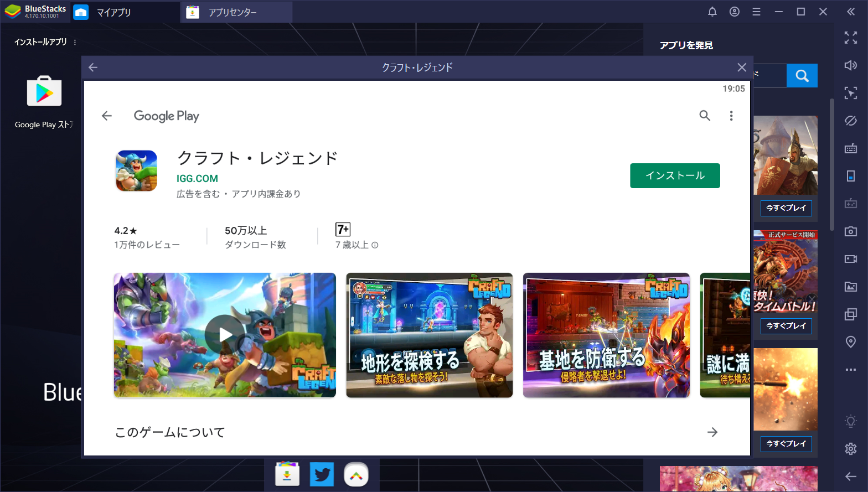Open the multi-instance manager icon
The height and width of the screenshot is (492, 868).
click(x=851, y=314)
